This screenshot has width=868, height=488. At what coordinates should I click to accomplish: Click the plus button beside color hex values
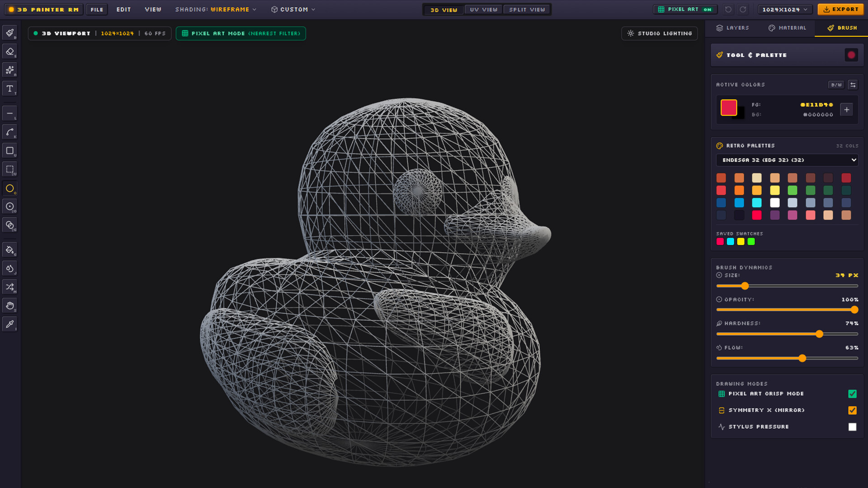pyautogui.click(x=846, y=109)
